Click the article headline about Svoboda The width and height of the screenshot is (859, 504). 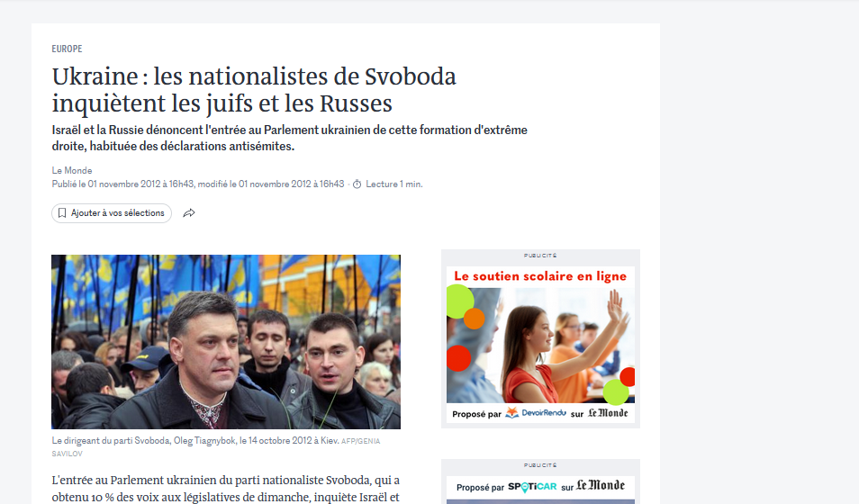point(254,90)
